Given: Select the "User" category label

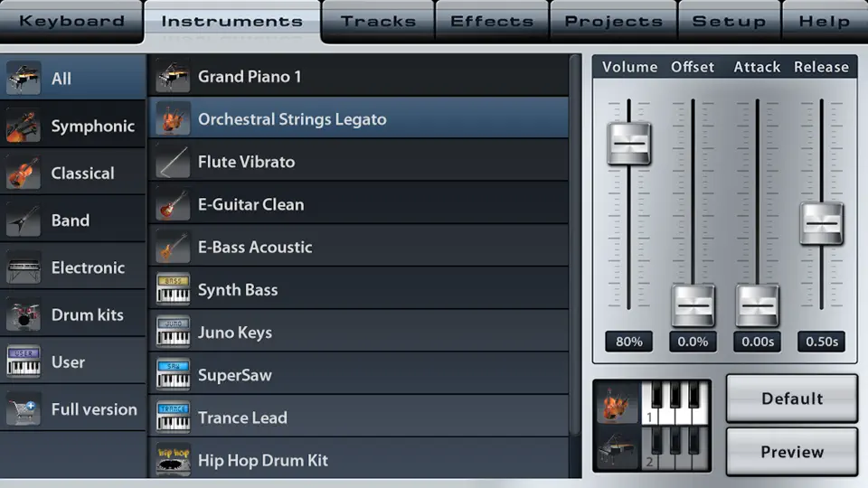Looking at the screenshot, I should [x=68, y=361].
